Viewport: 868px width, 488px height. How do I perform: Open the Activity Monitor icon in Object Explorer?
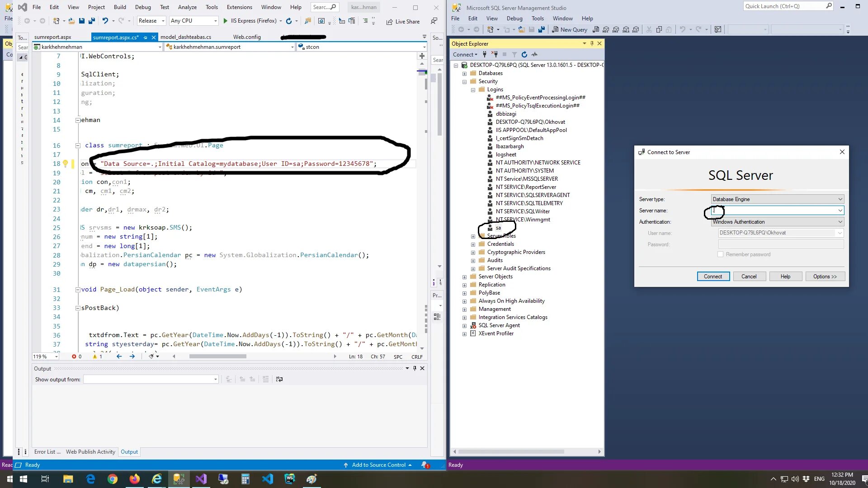pos(534,54)
